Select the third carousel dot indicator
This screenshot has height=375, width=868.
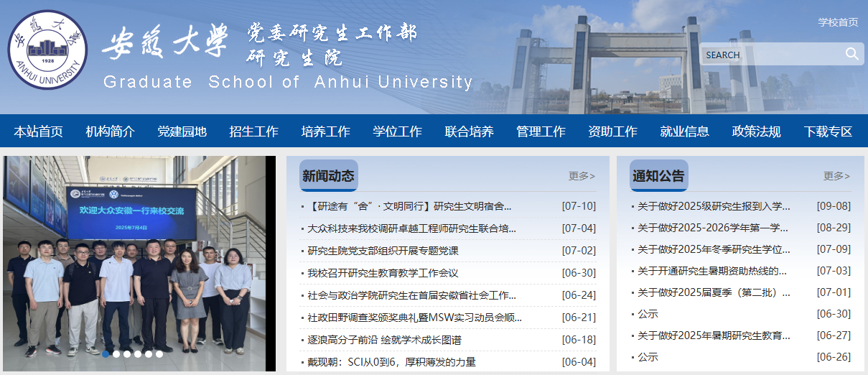[127, 354]
